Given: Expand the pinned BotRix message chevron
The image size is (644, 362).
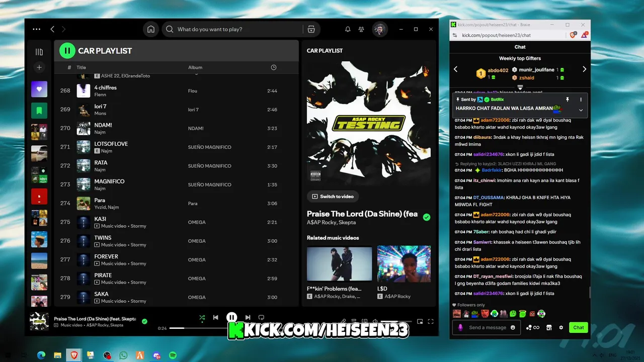Looking at the screenshot, I should [581, 110].
